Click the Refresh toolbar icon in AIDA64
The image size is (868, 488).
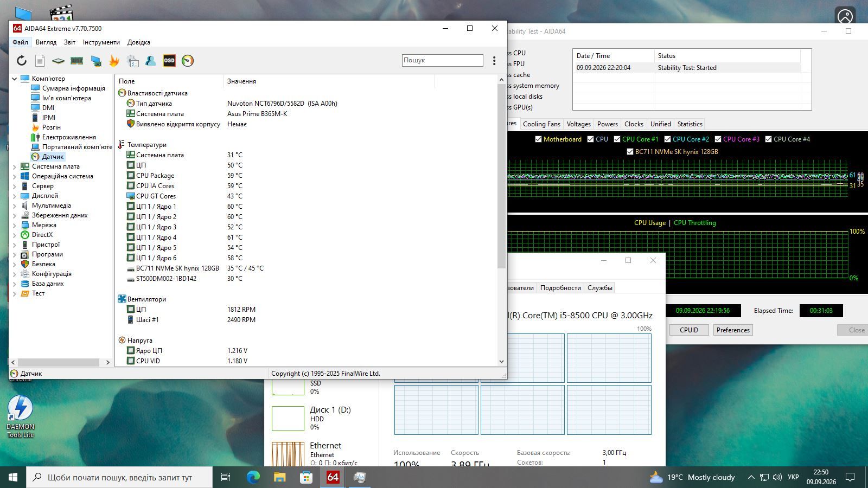(21, 61)
